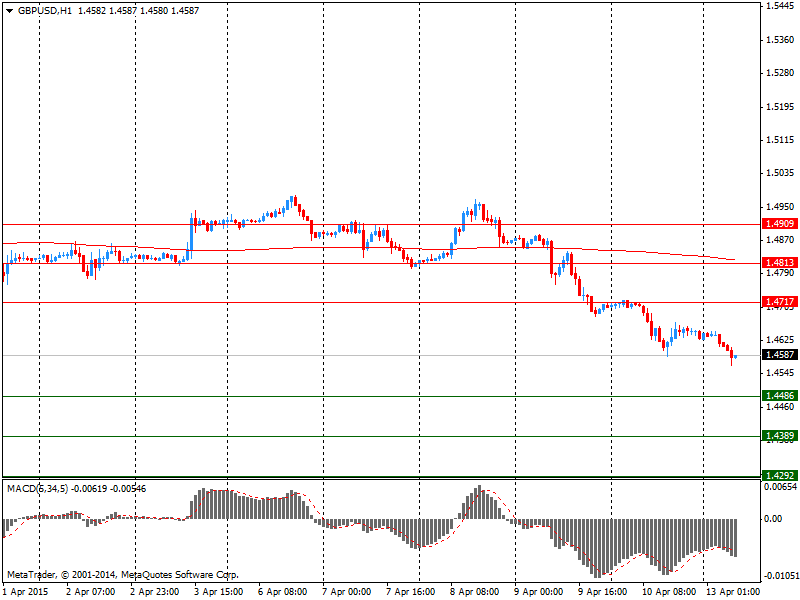The image size is (800, 600).
Task: Click the 13 Apr 01:00 time label
Action: 733,592
